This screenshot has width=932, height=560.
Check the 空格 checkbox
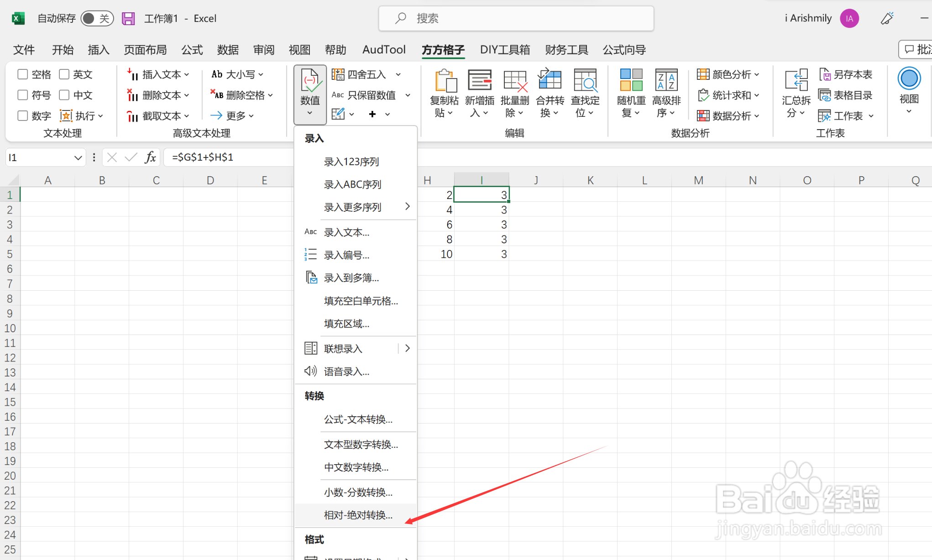pyautogui.click(x=23, y=74)
